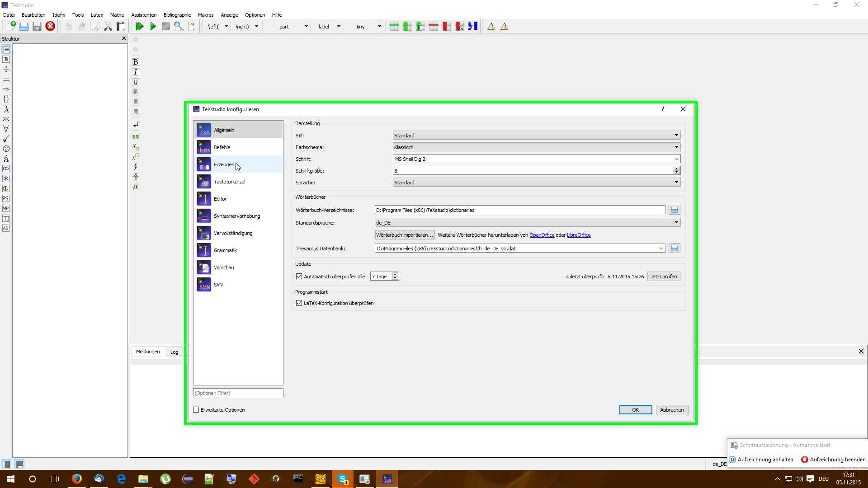Click the Italic I formatting icon
The image size is (868, 488).
[x=135, y=72]
